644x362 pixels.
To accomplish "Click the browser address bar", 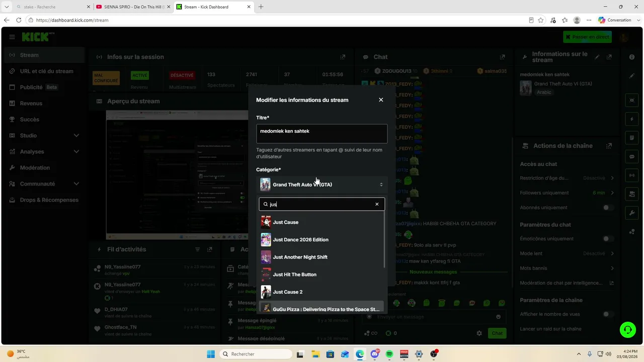I will tap(277, 20).
